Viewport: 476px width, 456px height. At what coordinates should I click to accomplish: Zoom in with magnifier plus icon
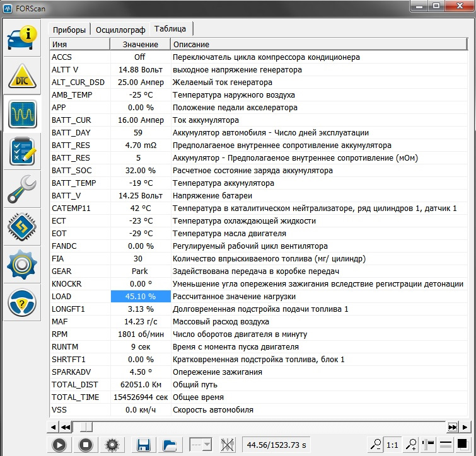[410, 445]
